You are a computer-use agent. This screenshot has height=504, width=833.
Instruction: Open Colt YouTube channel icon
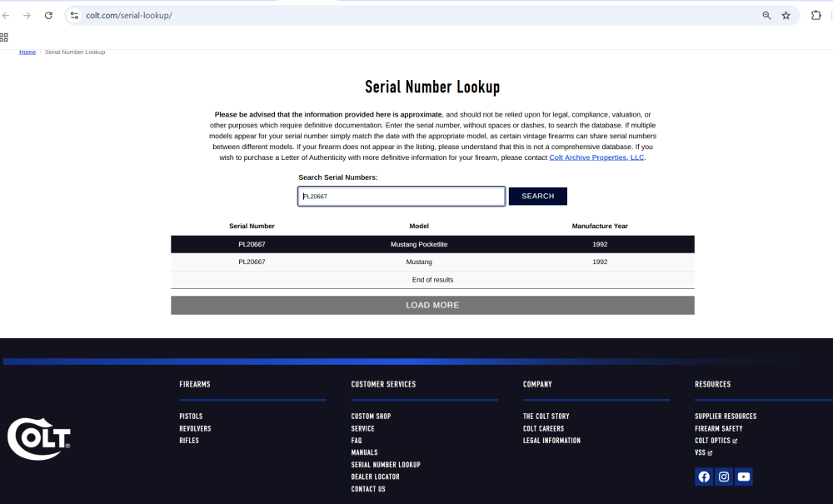click(744, 477)
